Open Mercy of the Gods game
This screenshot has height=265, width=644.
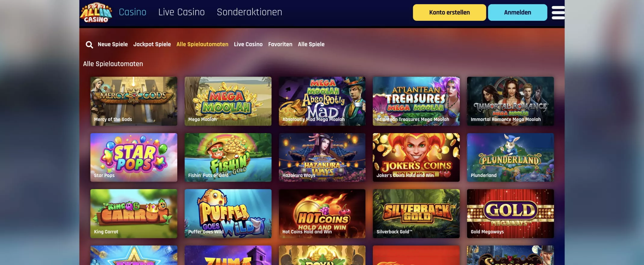134,101
